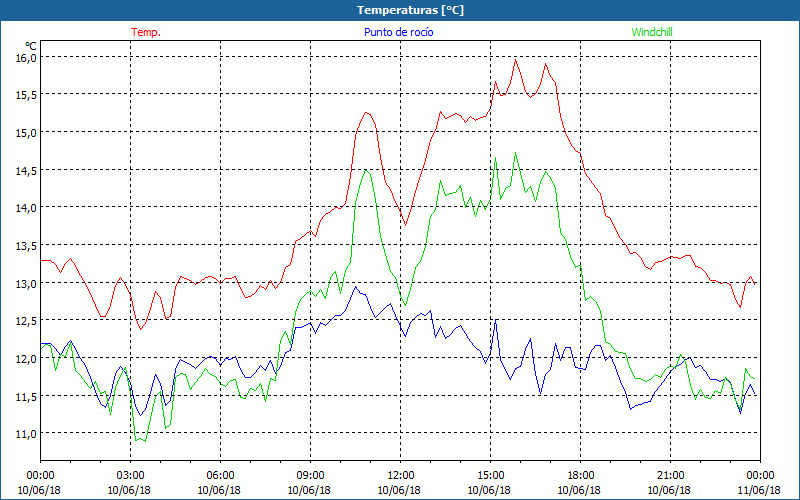Screen dimensions: 800x500
Task: Click the 'Temperaturas [°C]' chart title
Action: coord(410,10)
